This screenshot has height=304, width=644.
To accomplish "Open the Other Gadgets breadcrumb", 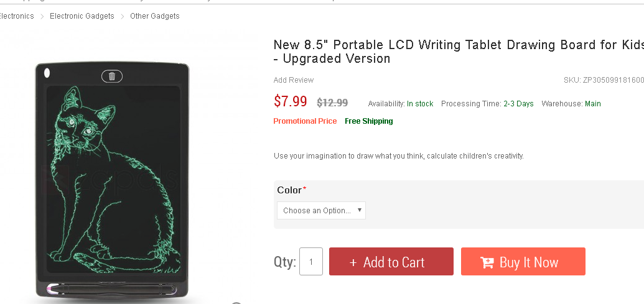I will coord(155,16).
